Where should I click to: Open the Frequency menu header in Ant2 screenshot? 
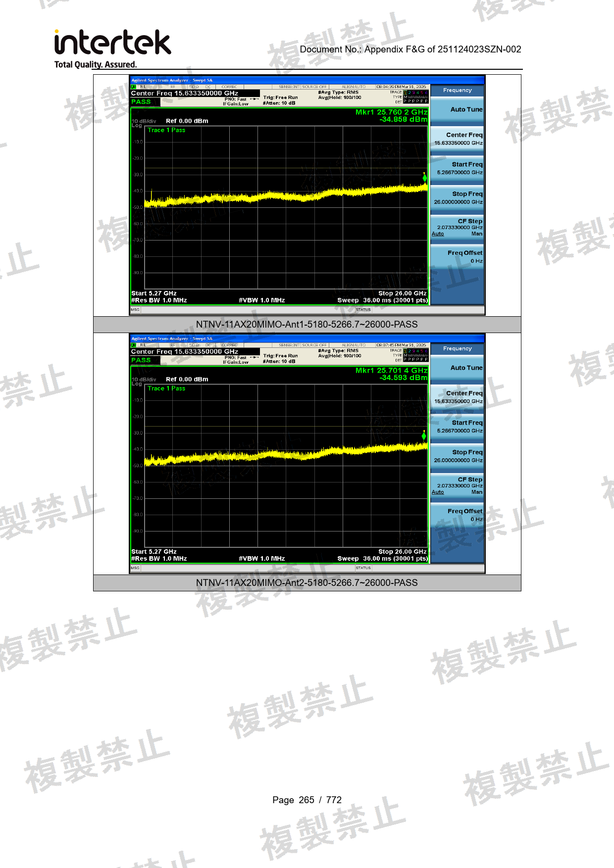[x=457, y=349]
